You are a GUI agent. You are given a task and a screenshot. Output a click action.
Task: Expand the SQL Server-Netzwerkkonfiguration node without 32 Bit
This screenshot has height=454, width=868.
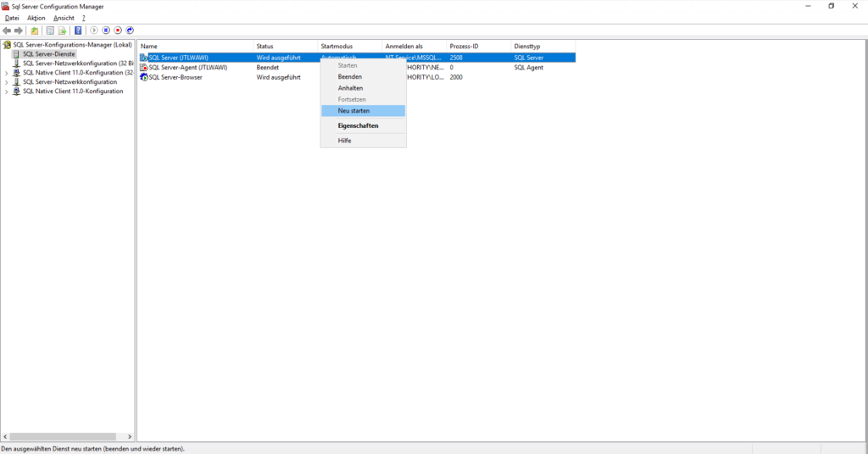tap(7, 82)
